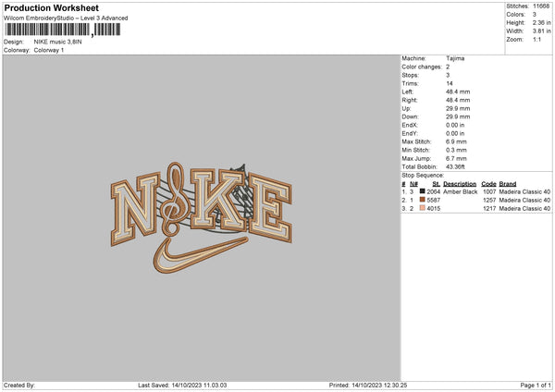
Task: Click the thread code 1217
Action: 489,209
